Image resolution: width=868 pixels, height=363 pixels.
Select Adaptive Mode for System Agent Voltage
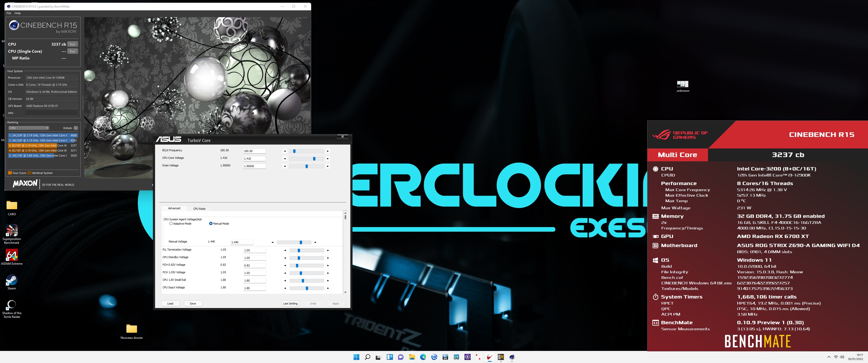pyautogui.click(x=171, y=224)
